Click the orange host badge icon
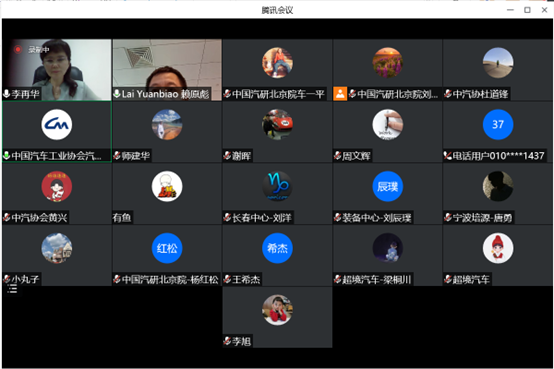Image resolution: width=554 pixels, height=369 pixels. point(340,94)
